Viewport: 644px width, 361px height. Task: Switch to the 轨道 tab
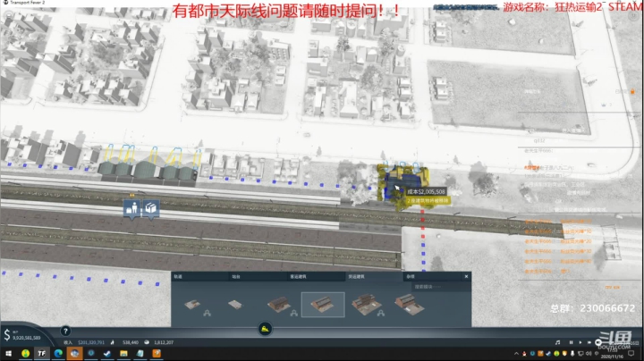(200, 276)
